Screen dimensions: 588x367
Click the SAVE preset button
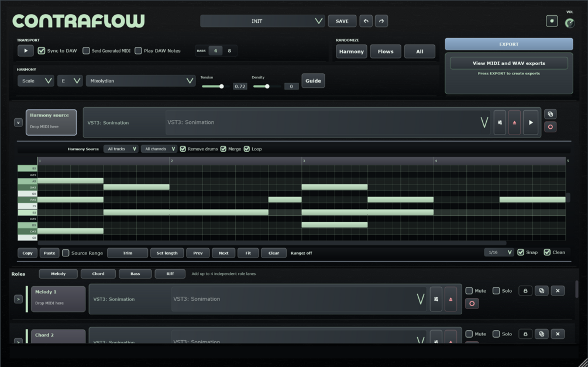point(342,21)
